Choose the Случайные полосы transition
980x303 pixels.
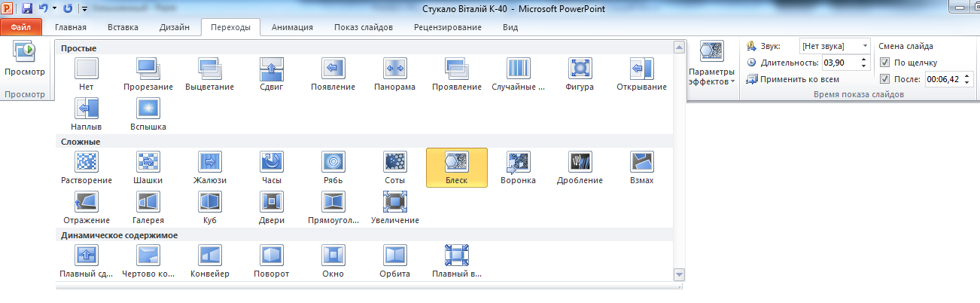(x=518, y=75)
